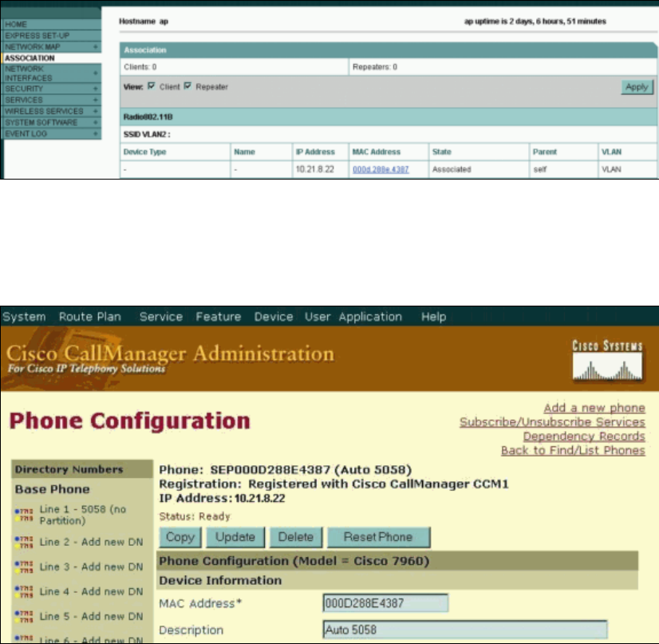Uncheck the Client view checkbox
Viewport: 659px width, 644px height.
[x=152, y=86]
